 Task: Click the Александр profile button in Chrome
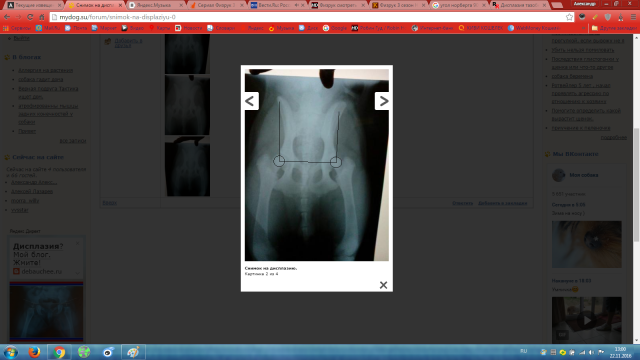584,3
